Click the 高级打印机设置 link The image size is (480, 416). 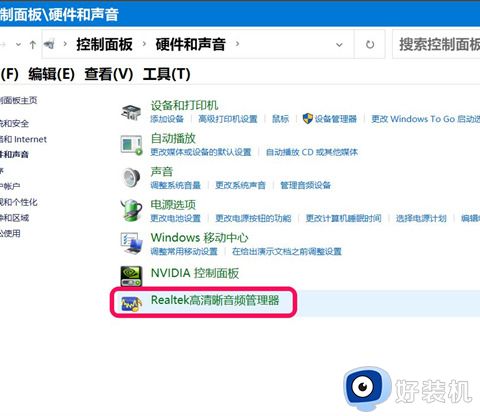[x=228, y=119]
